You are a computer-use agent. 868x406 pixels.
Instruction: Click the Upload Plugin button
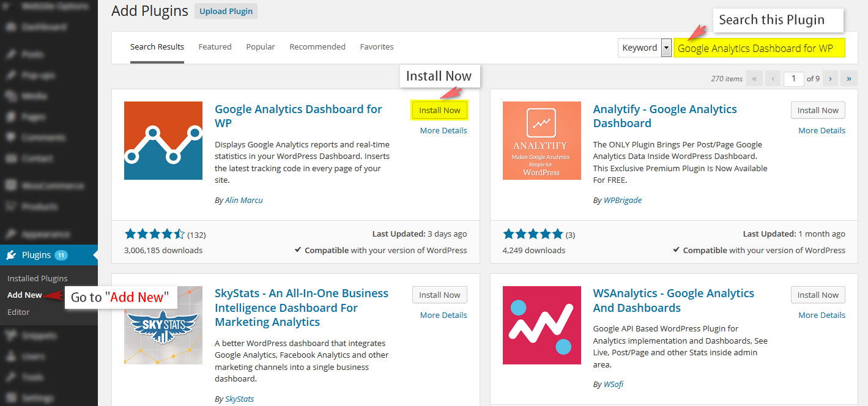coord(225,10)
